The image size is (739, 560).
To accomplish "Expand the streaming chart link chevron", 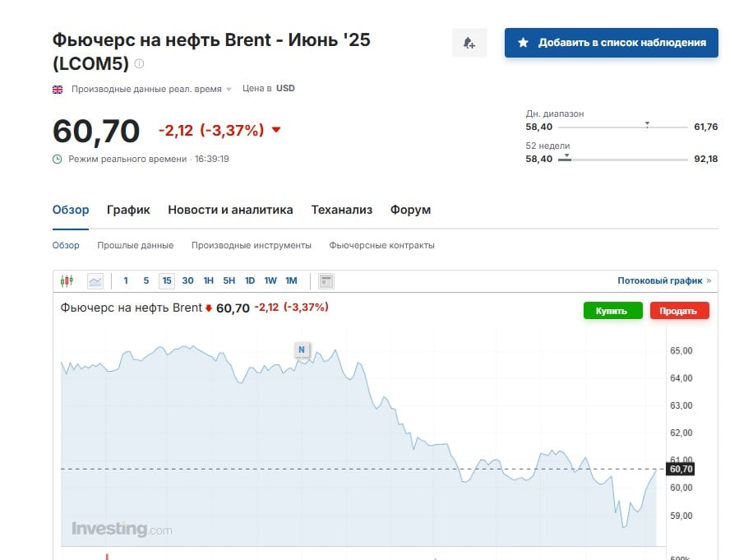I will (x=709, y=281).
